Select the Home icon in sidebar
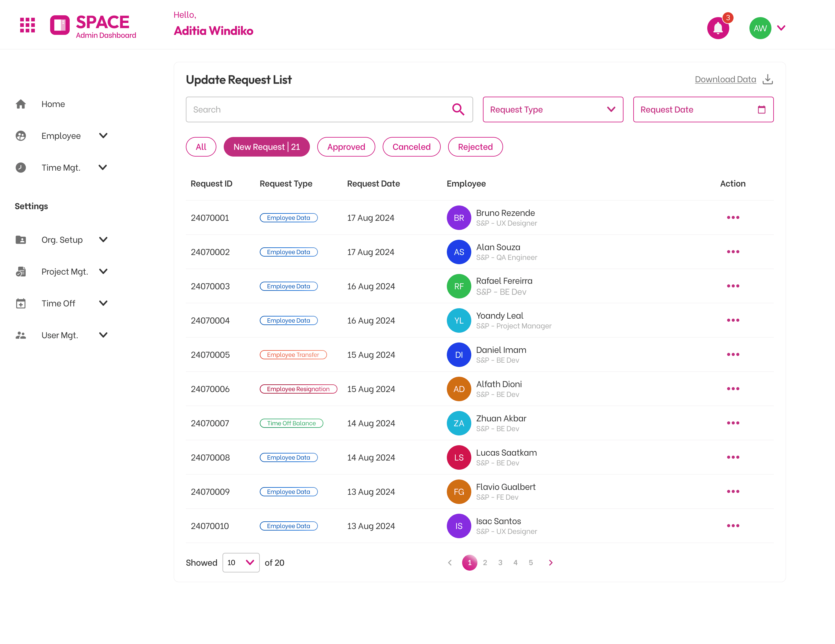 tap(20, 104)
